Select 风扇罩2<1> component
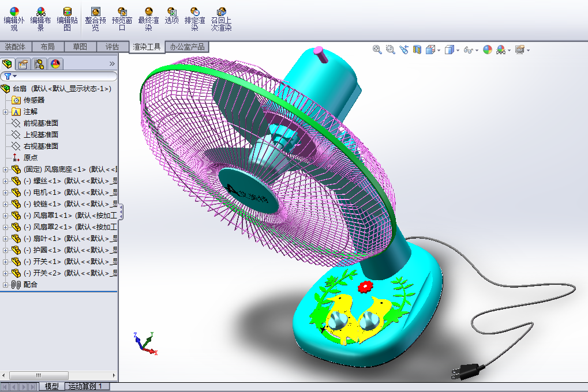The width and height of the screenshot is (588, 392). (65, 227)
